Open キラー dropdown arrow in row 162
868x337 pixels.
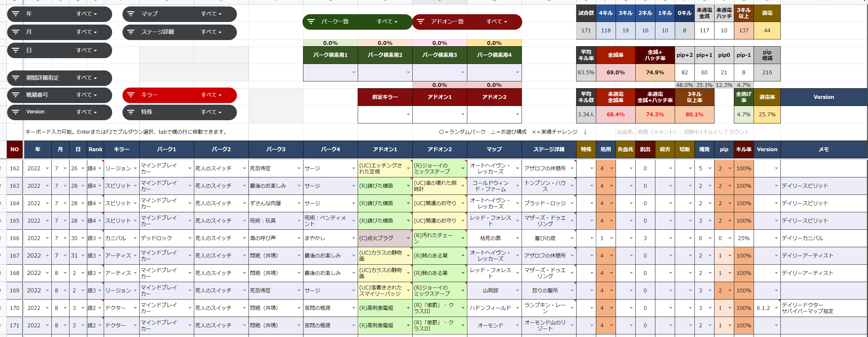click(135, 169)
